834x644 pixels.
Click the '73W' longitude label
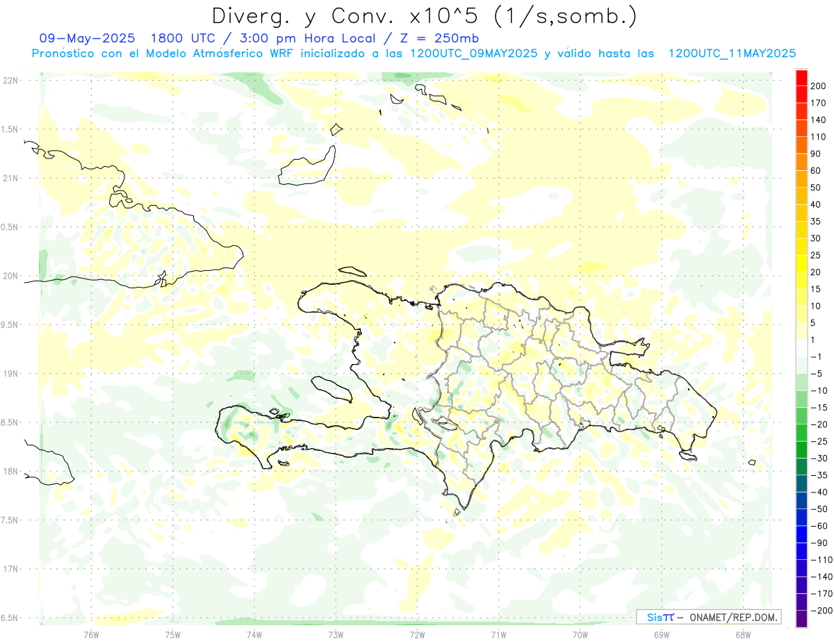[x=336, y=634]
